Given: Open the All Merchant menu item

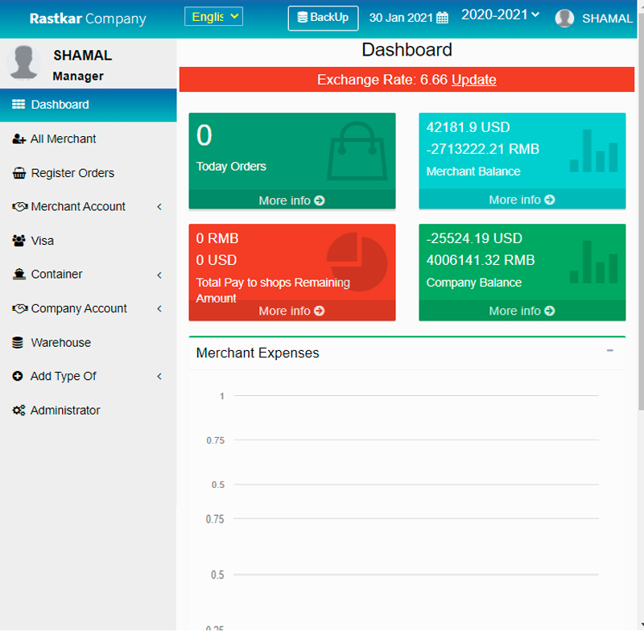Looking at the screenshot, I should (x=63, y=139).
